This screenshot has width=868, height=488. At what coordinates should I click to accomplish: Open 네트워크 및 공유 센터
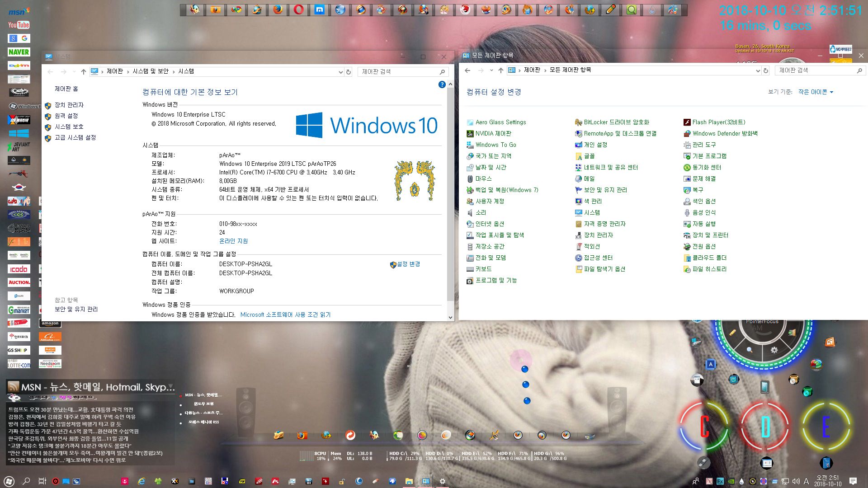(x=606, y=167)
